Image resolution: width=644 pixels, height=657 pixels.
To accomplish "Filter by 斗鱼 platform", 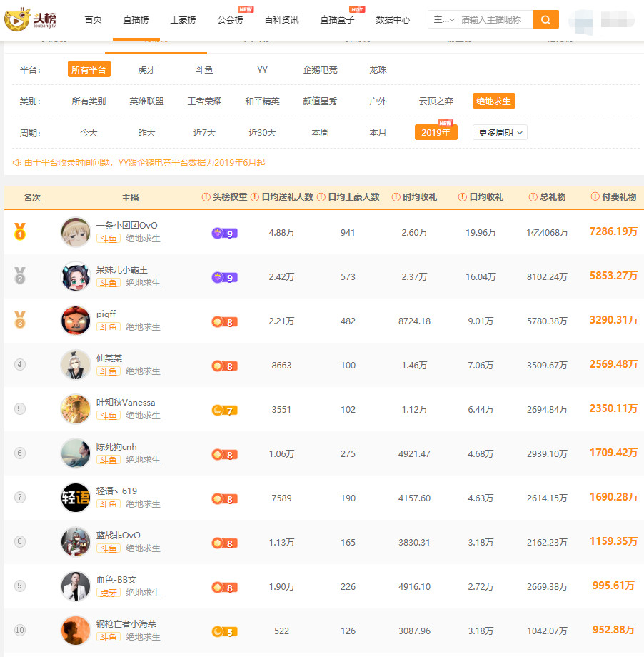I will [x=204, y=69].
